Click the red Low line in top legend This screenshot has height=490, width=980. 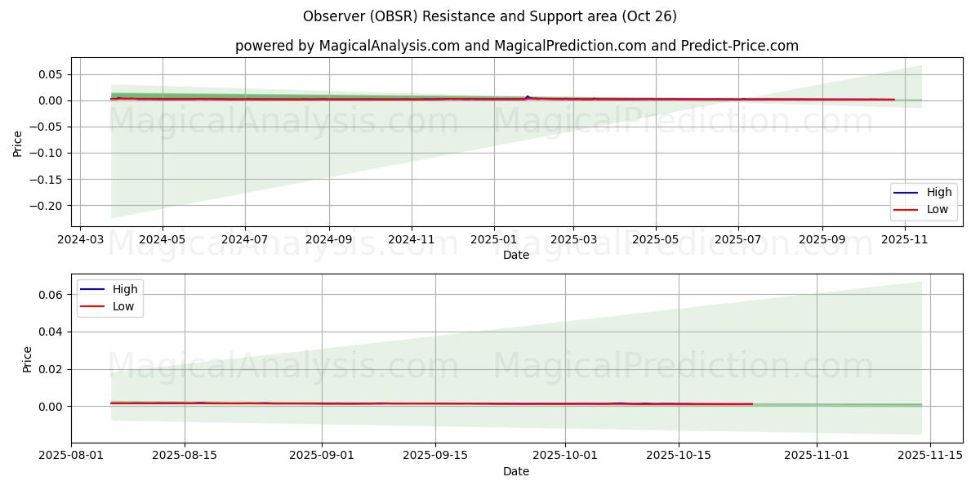906,210
